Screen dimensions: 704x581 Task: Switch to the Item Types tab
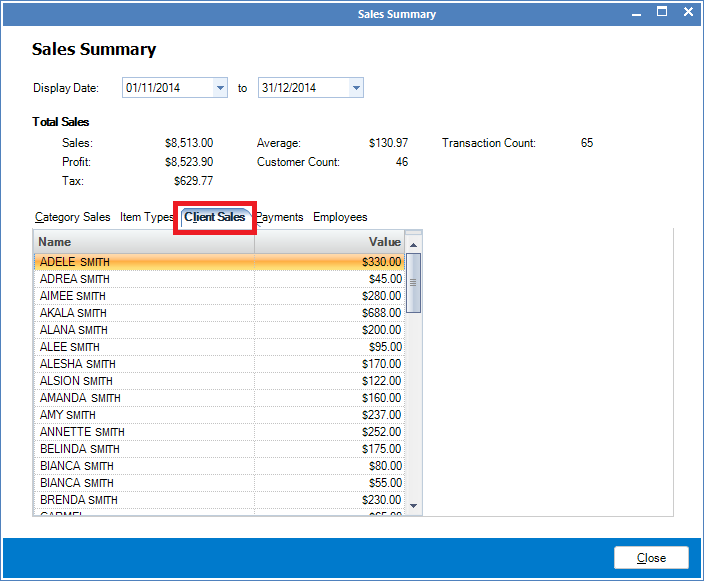[x=146, y=217]
